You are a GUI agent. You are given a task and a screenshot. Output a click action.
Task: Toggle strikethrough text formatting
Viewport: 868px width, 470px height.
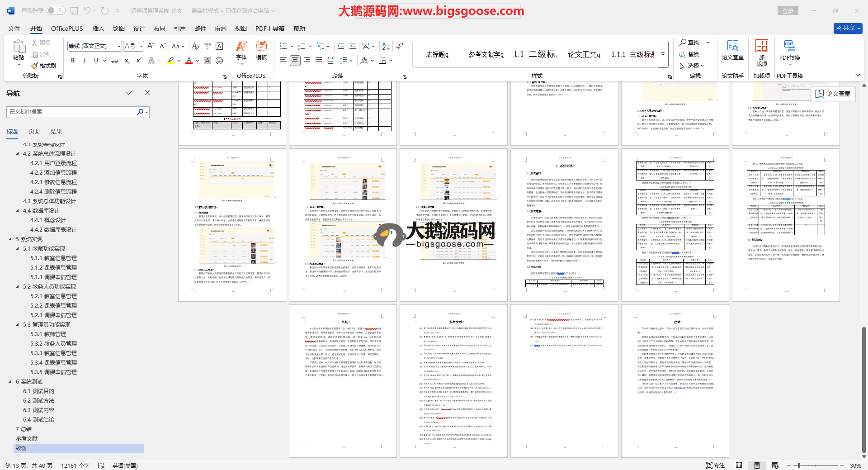(115, 61)
